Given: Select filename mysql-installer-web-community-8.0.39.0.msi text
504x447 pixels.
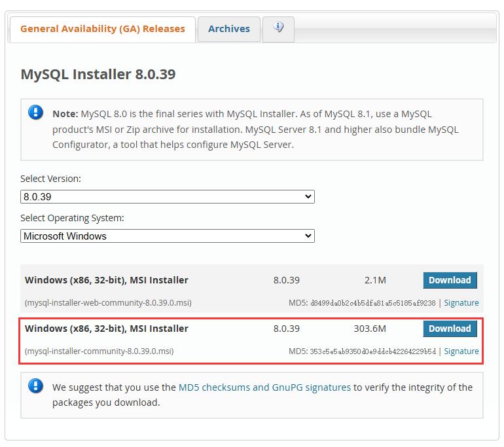Looking at the screenshot, I should (x=108, y=303).
